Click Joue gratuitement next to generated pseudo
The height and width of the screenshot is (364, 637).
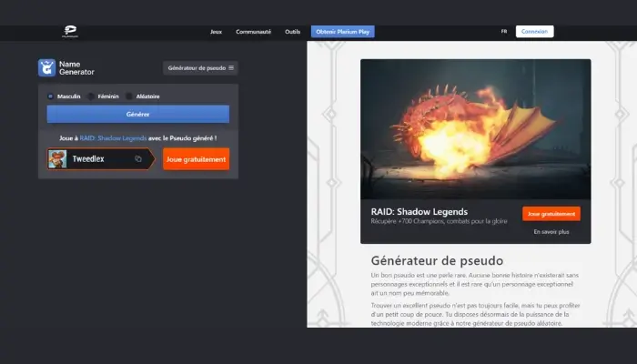pyautogui.click(x=196, y=158)
